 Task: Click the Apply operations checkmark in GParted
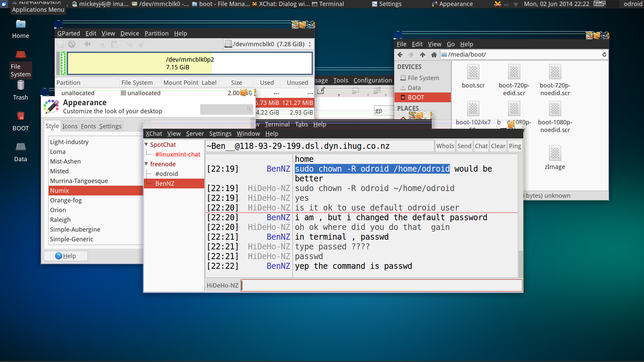tap(141, 44)
